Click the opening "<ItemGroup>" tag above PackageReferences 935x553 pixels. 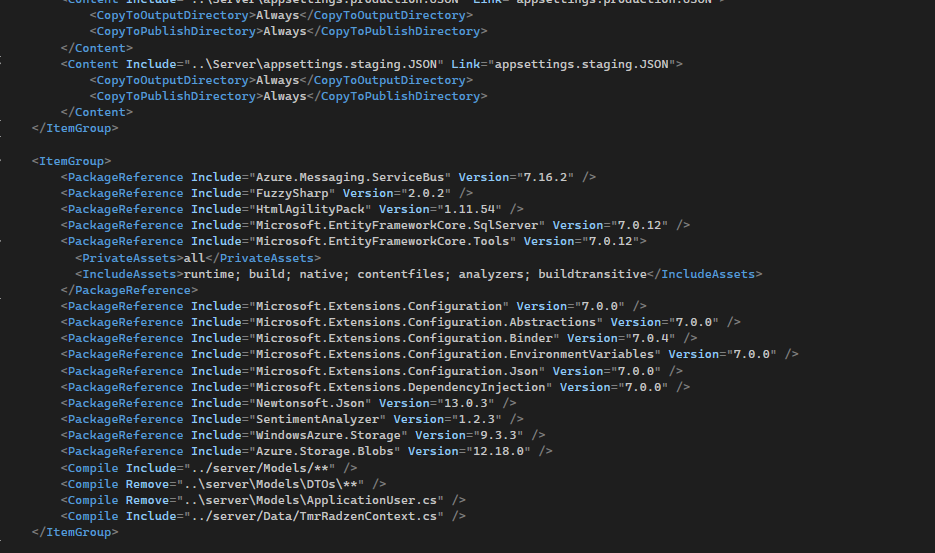(72, 161)
